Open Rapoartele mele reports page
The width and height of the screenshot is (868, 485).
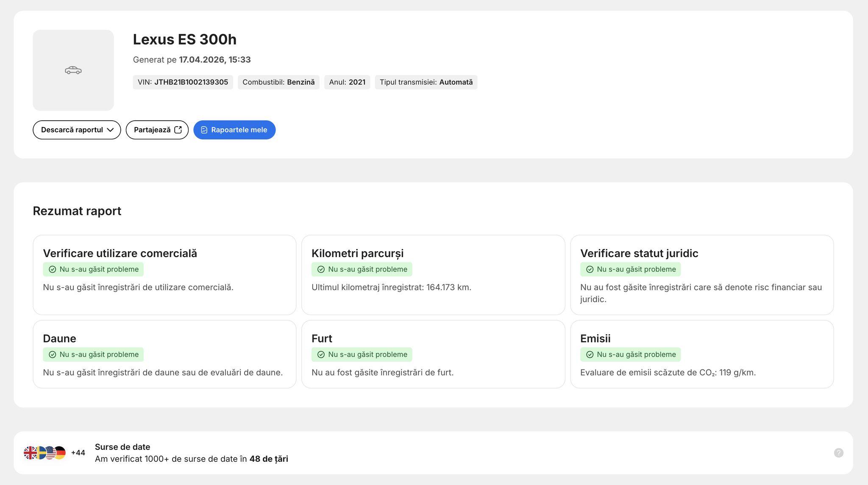pyautogui.click(x=234, y=130)
